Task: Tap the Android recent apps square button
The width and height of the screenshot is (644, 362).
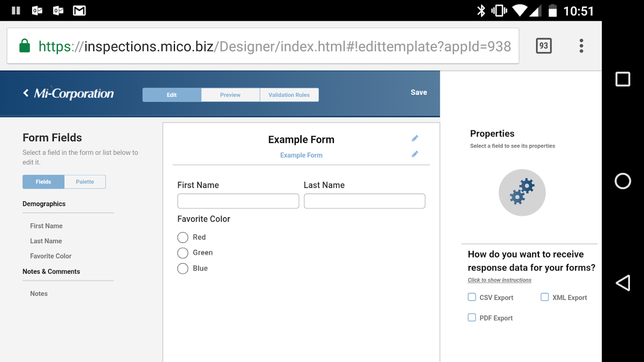Action: point(623,79)
